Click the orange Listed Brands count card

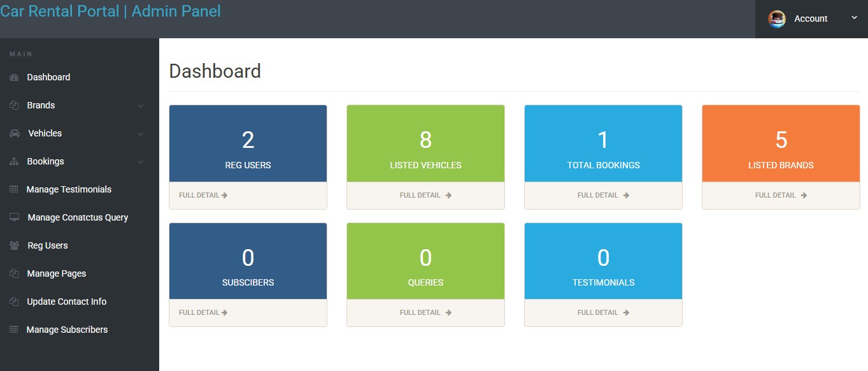[781, 143]
